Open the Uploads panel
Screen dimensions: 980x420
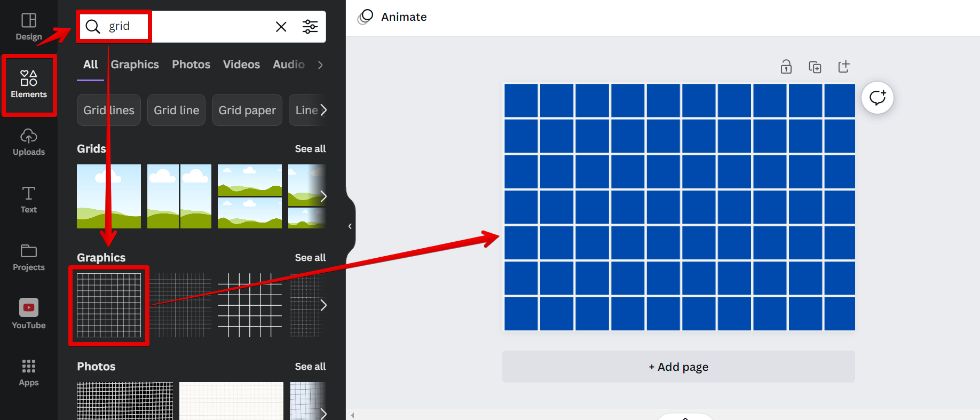(x=29, y=142)
